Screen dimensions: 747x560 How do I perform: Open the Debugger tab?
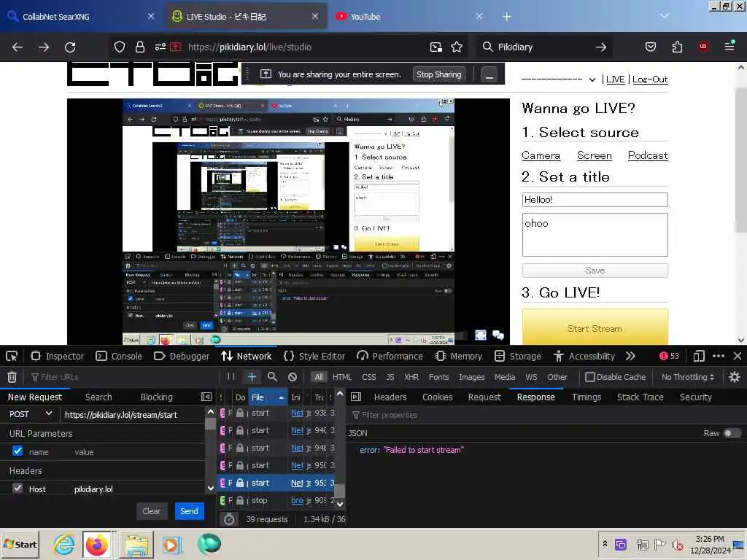coord(182,356)
